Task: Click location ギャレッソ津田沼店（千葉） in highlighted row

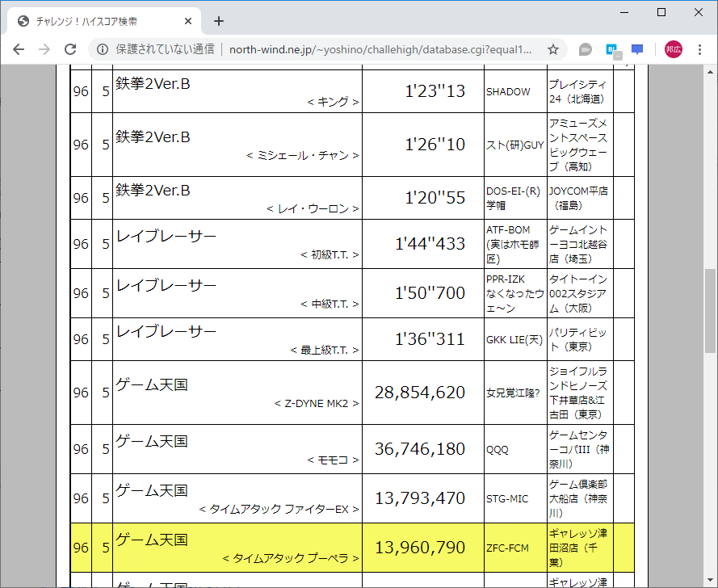Action: (578, 548)
